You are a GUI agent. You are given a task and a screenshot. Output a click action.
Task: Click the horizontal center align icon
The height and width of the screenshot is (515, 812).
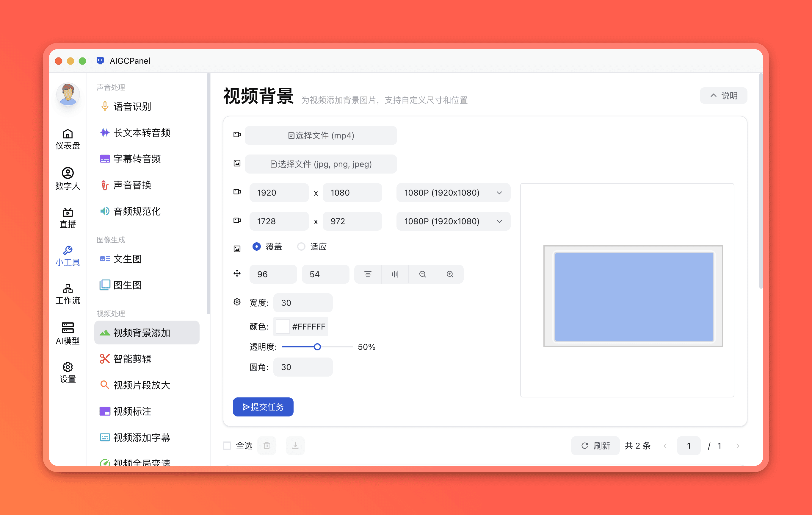[368, 274]
